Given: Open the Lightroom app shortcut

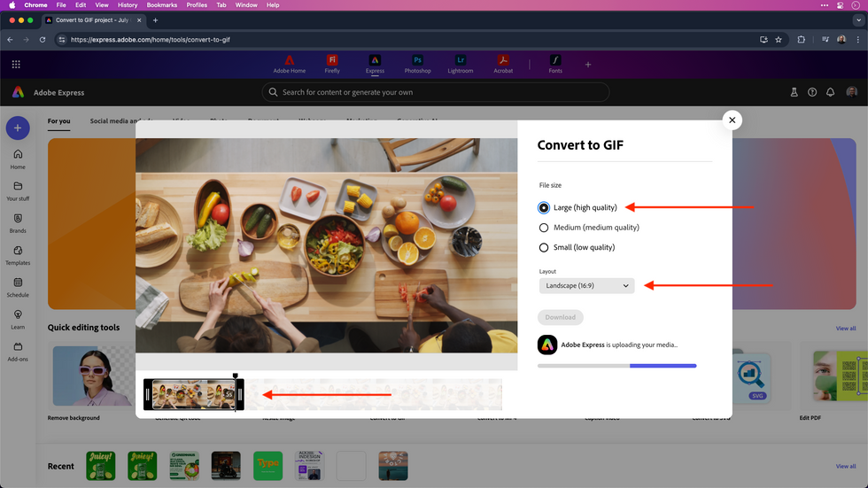Looking at the screenshot, I should pos(460,64).
